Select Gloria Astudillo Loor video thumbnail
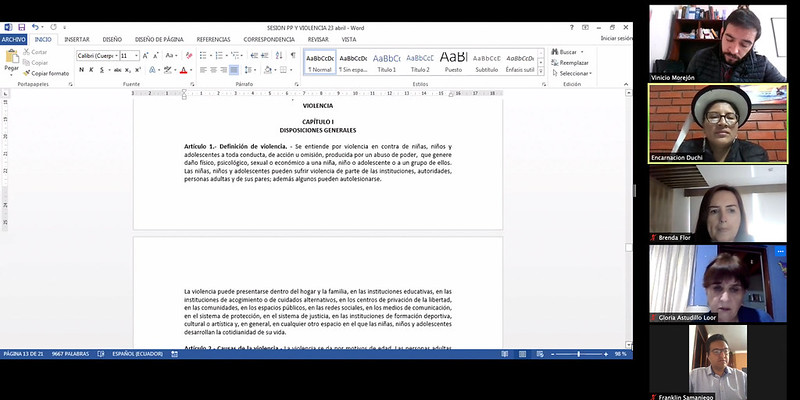The width and height of the screenshot is (800, 400). [x=718, y=283]
